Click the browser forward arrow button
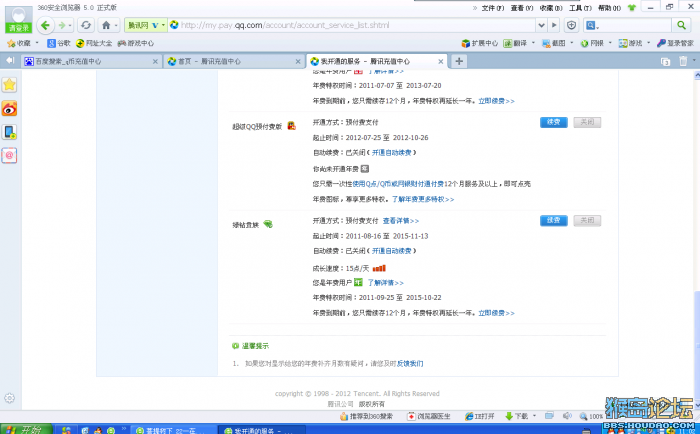This screenshot has height=434, width=700. pyautogui.click(x=62, y=25)
